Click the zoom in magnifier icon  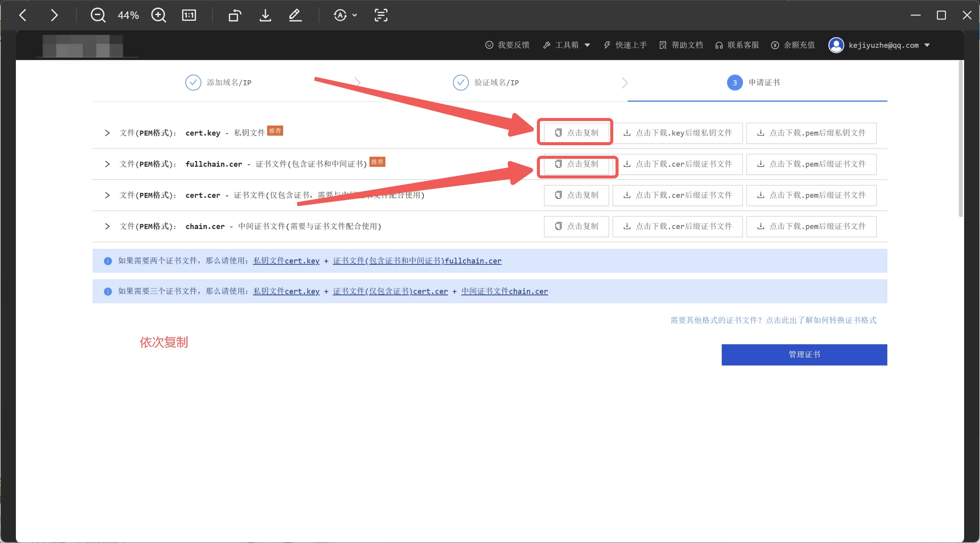tap(158, 15)
